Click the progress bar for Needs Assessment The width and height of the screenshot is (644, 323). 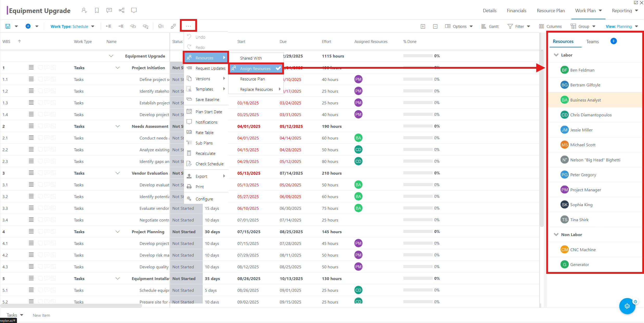[x=418, y=126]
